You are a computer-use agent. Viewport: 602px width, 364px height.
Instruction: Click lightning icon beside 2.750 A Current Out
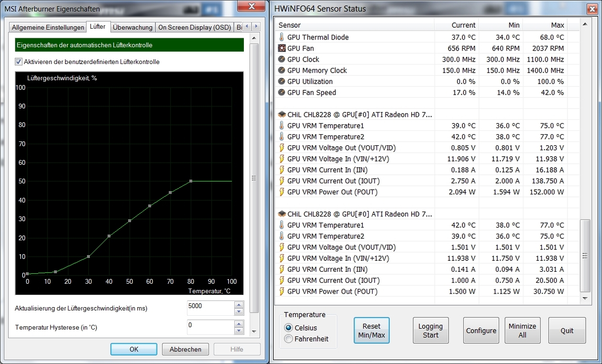tap(282, 181)
